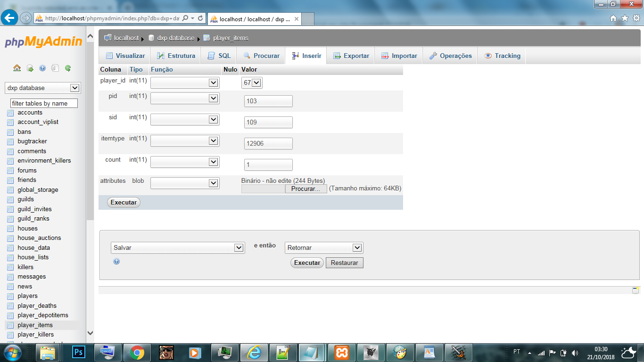The height and width of the screenshot is (362, 644).
Task: Open the query window icon in sidebar
Action: [x=30, y=68]
